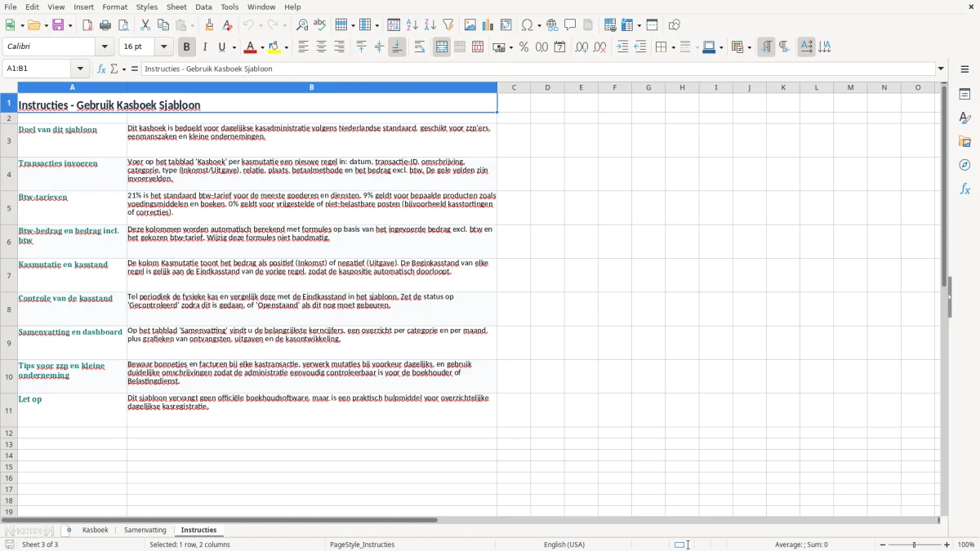The height and width of the screenshot is (551, 980).
Task: Open the Styles panel in the sidebar
Action: tap(964, 118)
